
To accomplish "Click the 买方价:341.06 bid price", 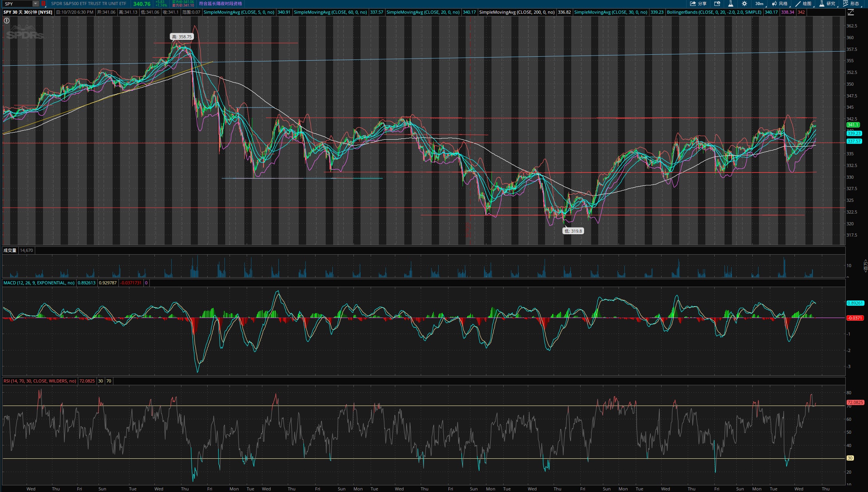I will [x=183, y=2].
